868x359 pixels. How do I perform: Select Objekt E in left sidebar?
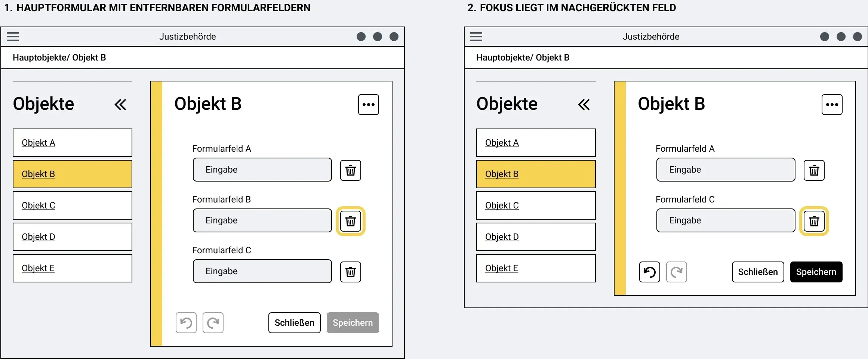73,268
